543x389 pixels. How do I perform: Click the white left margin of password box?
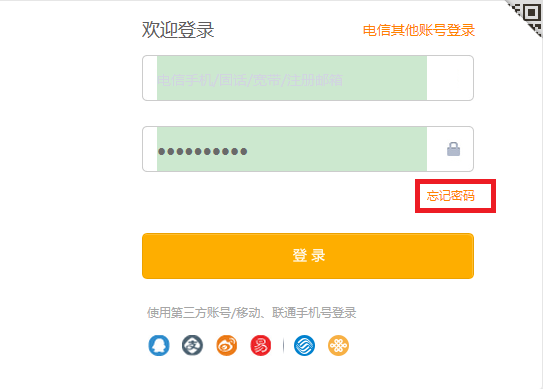pos(150,149)
